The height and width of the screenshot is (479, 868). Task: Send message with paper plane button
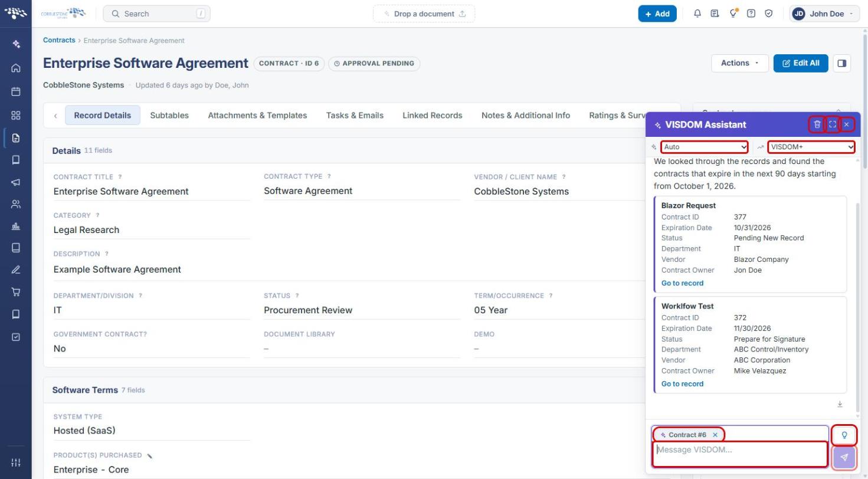pyautogui.click(x=844, y=457)
